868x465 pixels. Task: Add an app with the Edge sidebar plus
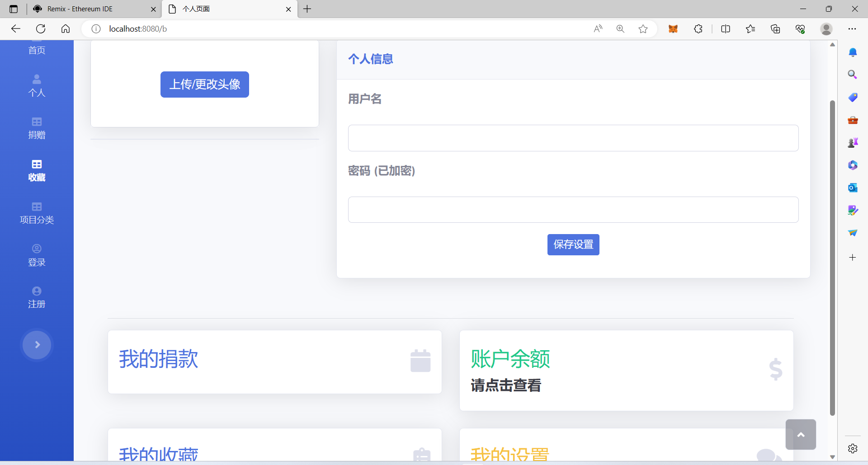click(x=853, y=258)
